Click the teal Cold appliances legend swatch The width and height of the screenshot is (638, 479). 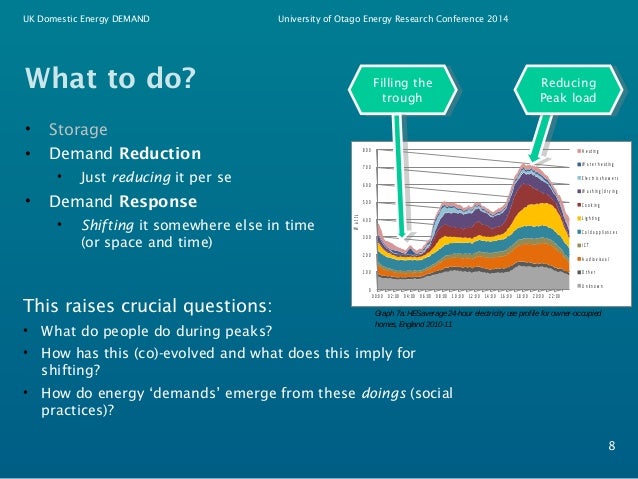tap(579, 232)
